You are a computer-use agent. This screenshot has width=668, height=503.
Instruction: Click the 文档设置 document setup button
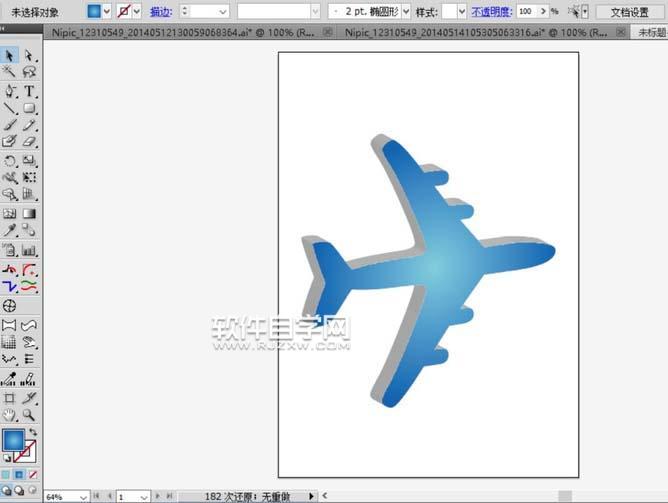[x=629, y=12]
